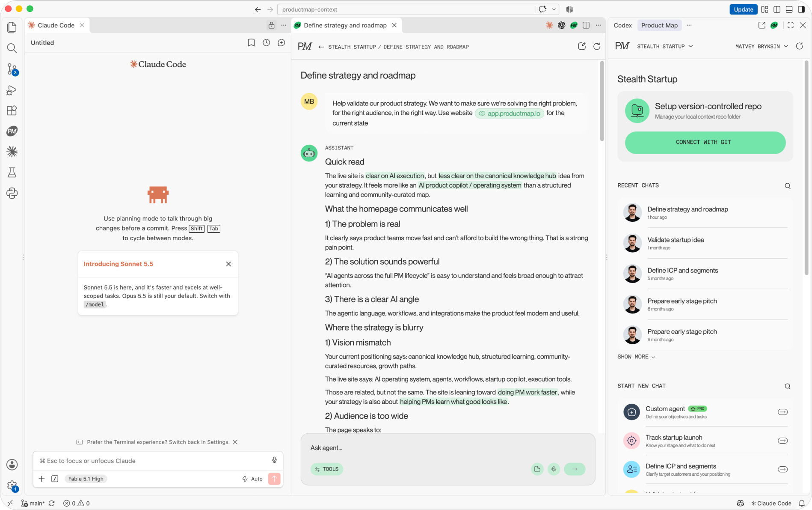This screenshot has height=510, width=812.
Task: Open the Accounts icon in activity bar
Action: tap(12, 465)
